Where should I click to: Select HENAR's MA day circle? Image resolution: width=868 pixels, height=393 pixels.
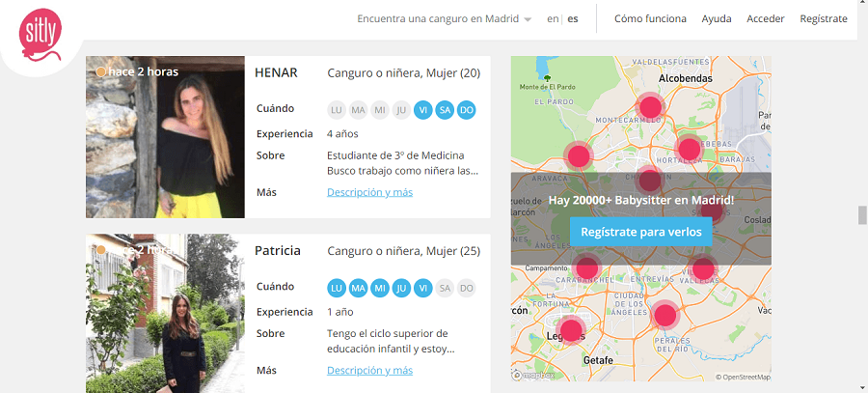(358, 110)
